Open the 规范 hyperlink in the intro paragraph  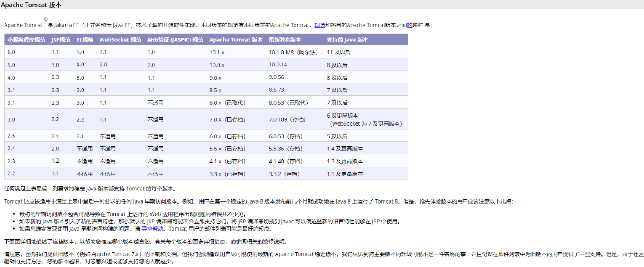click(x=320, y=25)
